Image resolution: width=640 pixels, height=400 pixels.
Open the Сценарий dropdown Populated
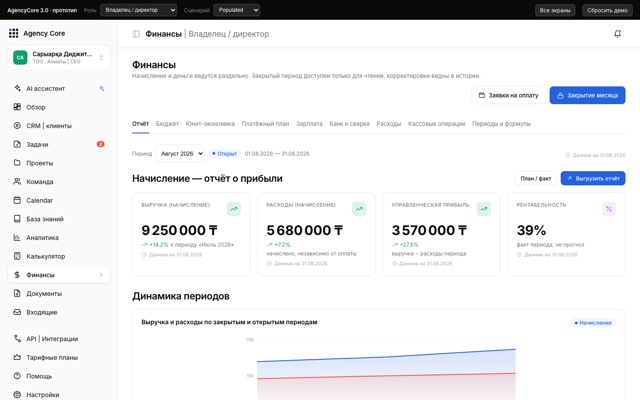pyautogui.click(x=236, y=10)
